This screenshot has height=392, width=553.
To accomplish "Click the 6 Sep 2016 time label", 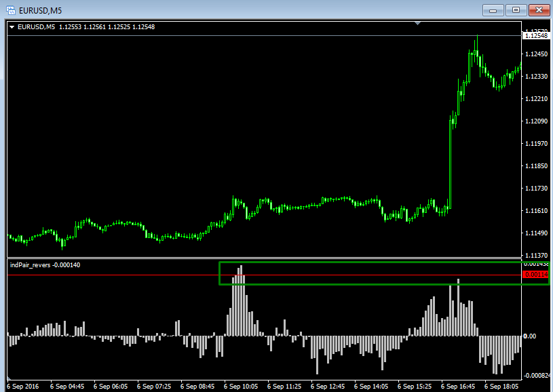I will coord(22,387).
